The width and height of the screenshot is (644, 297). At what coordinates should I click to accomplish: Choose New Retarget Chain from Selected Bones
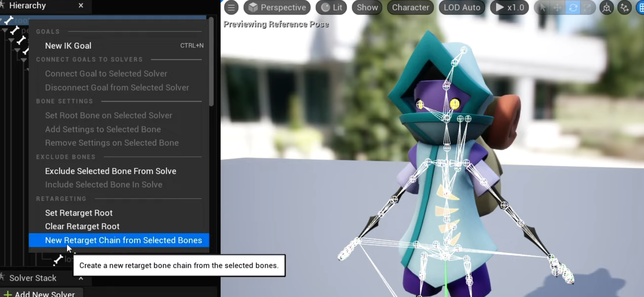pos(119,240)
